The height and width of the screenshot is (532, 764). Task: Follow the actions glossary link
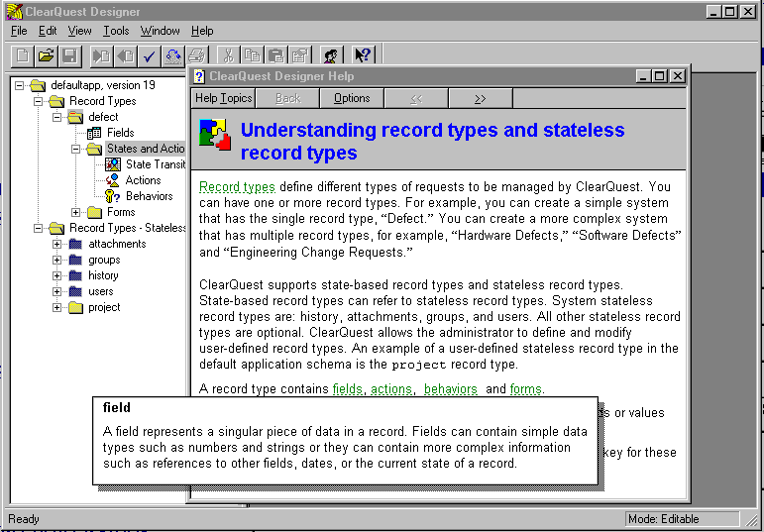click(x=391, y=389)
